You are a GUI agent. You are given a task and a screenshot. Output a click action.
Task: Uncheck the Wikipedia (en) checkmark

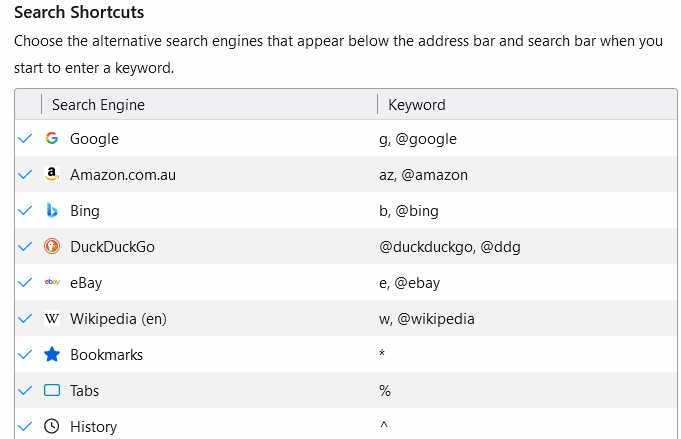pyautogui.click(x=26, y=318)
